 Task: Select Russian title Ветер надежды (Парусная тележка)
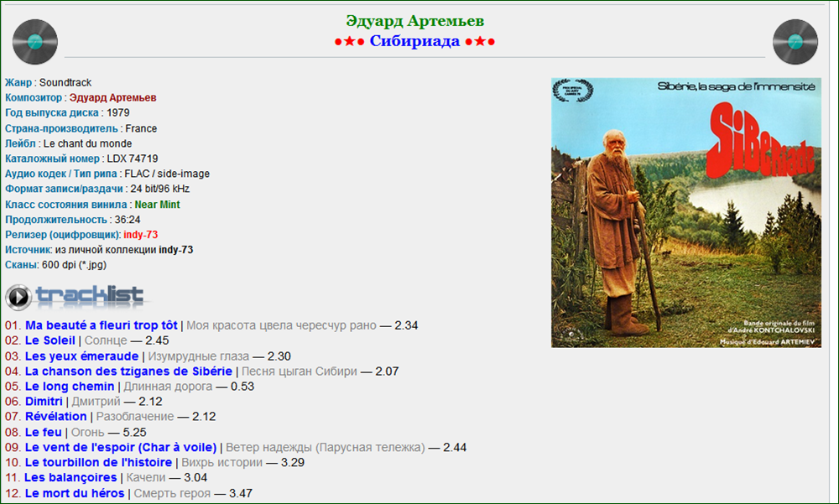[x=326, y=447]
